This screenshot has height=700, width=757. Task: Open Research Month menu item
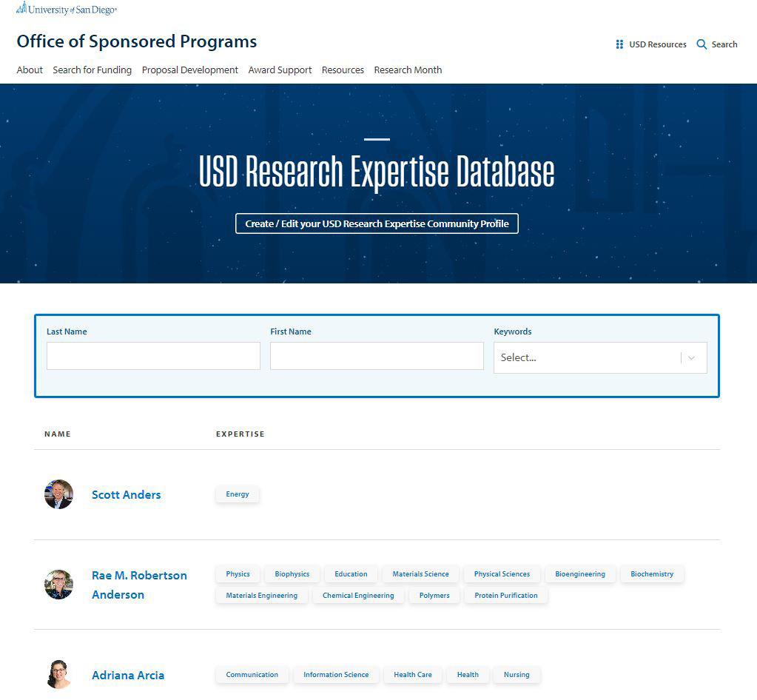tap(408, 70)
